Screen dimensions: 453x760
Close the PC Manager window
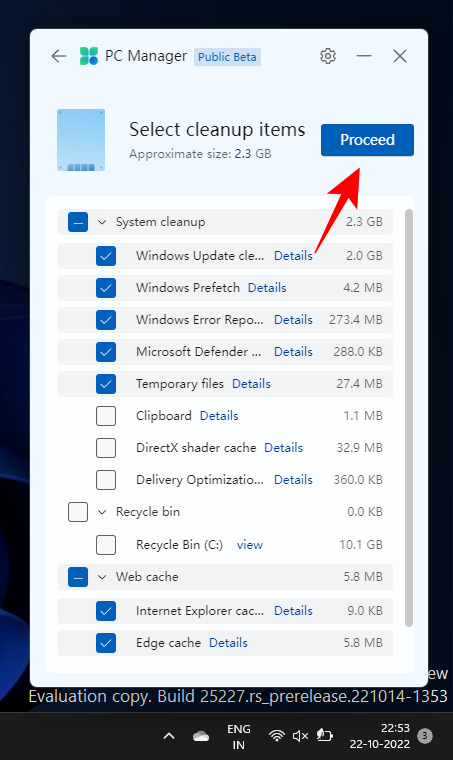click(x=400, y=56)
